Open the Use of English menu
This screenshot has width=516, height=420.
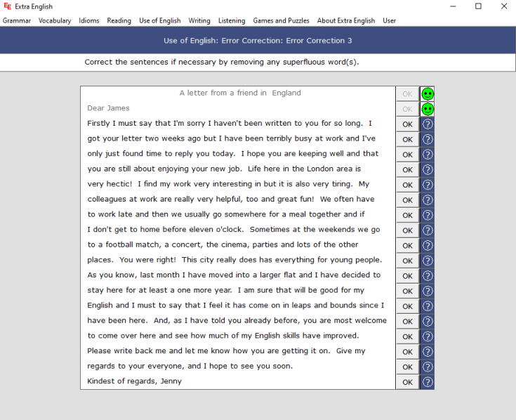tap(159, 20)
